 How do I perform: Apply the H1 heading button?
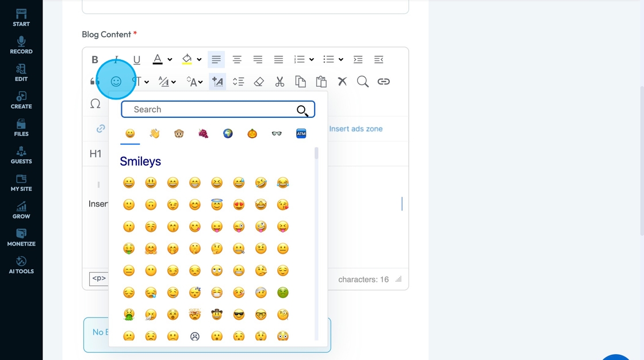(95, 154)
